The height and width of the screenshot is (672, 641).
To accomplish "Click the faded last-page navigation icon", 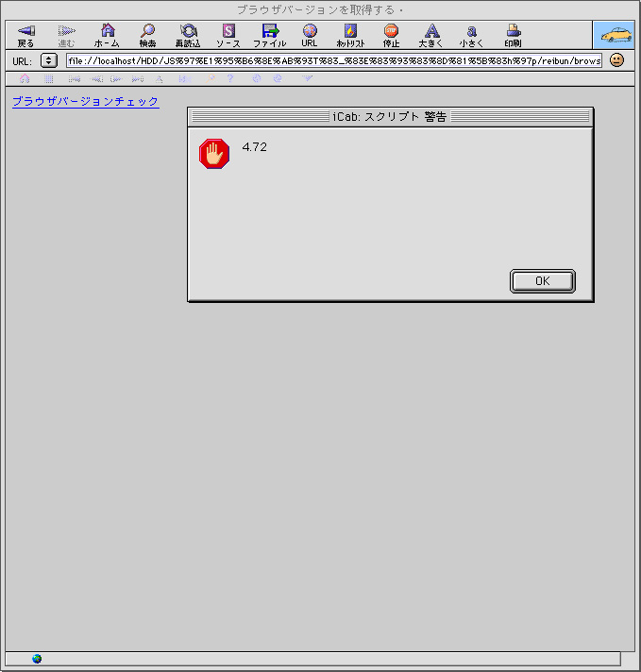I will coord(138,79).
